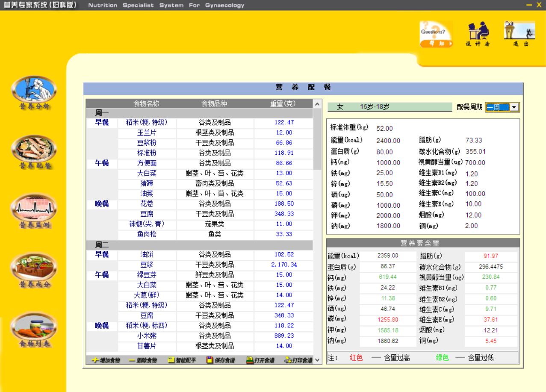Click the weight value 66.86
This screenshot has width=546, height=392.
click(x=284, y=143)
